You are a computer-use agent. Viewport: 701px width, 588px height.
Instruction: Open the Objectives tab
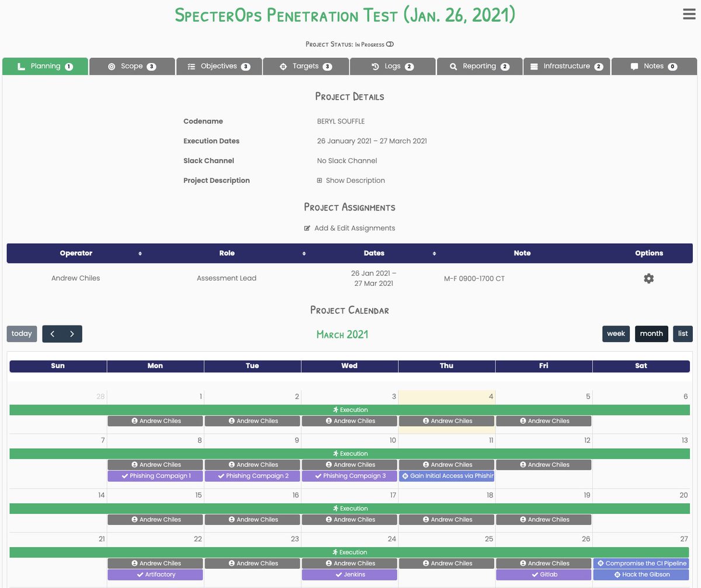[219, 67]
